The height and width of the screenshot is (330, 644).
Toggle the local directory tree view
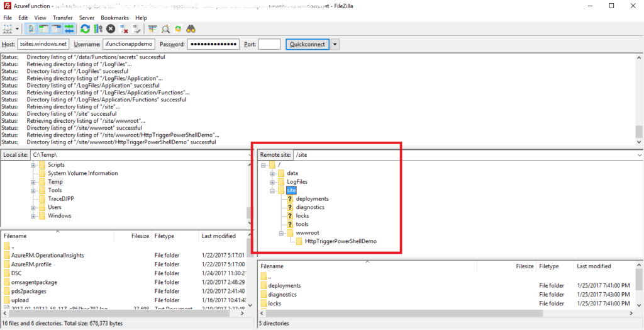coord(44,29)
